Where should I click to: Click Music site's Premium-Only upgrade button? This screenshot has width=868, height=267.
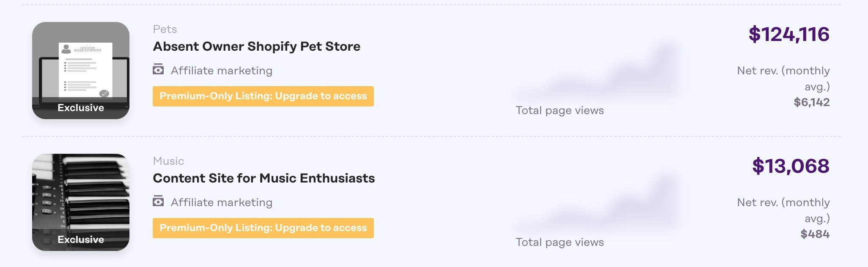(x=263, y=228)
